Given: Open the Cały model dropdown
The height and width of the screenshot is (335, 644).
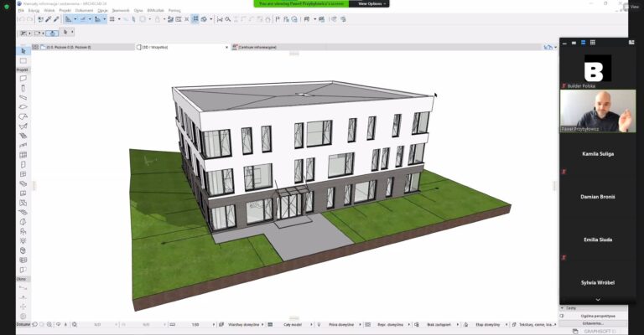Looking at the screenshot, I should pyautogui.click(x=293, y=324).
